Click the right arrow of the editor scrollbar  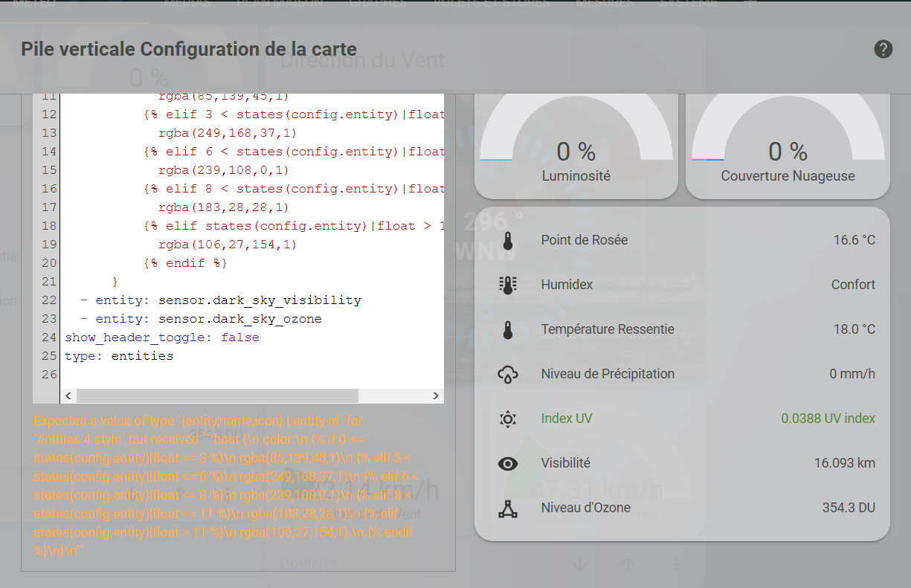click(x=436, y=395)
